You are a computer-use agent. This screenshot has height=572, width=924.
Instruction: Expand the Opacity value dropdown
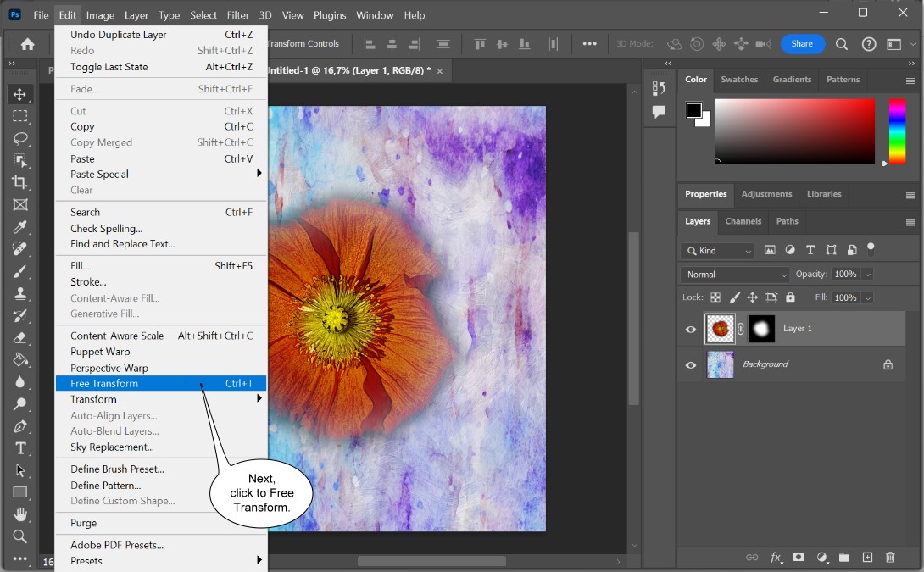pos(867,275)
